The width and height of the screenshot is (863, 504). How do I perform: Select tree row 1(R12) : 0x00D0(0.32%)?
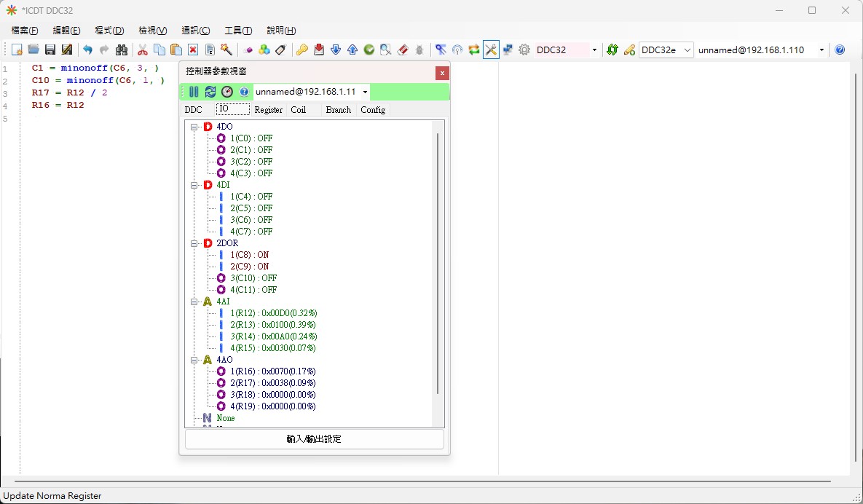click(274, 313)
